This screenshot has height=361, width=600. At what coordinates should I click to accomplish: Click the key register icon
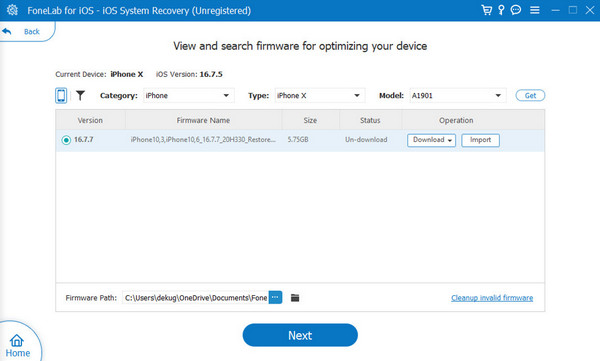[x=501, y=10]
